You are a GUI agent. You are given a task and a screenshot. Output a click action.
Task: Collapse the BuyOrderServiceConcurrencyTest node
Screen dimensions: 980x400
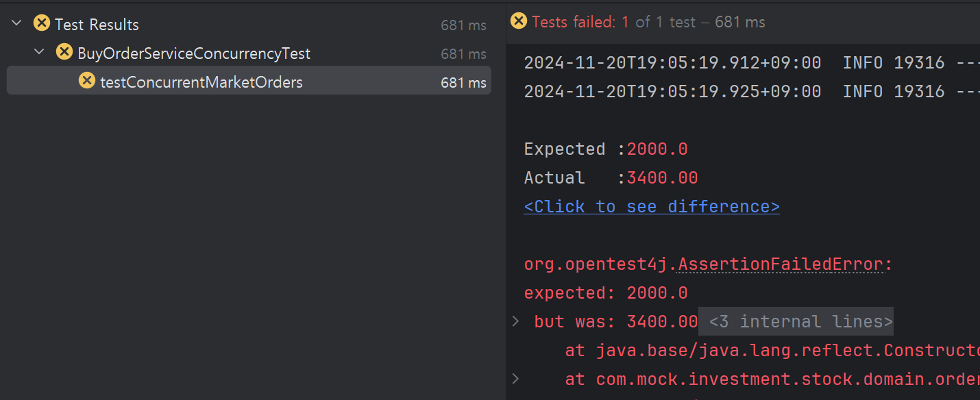pyautogui.click(x=40, y=52)
